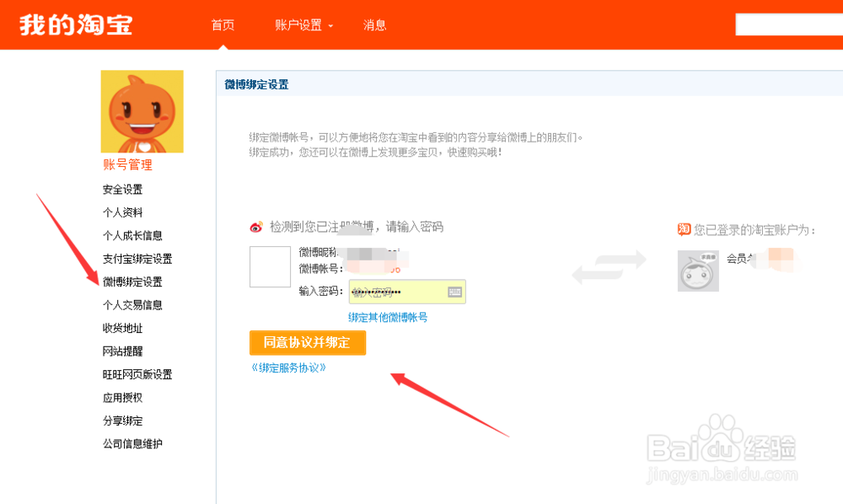Screen dimensions: 843x504
Task: Go to 收货地址 in sidebar
Action: tap(122, 328)
